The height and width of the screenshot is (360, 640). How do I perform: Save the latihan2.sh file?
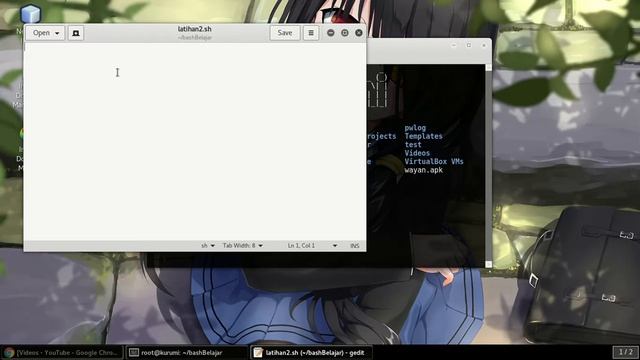(x=284, y=33)
